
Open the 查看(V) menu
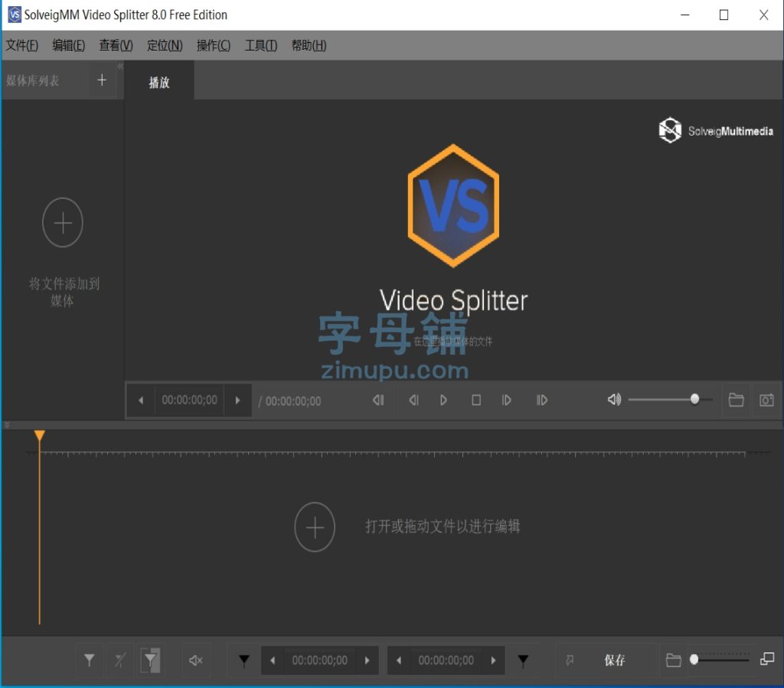pyautogui.click(x=116, y=45)
